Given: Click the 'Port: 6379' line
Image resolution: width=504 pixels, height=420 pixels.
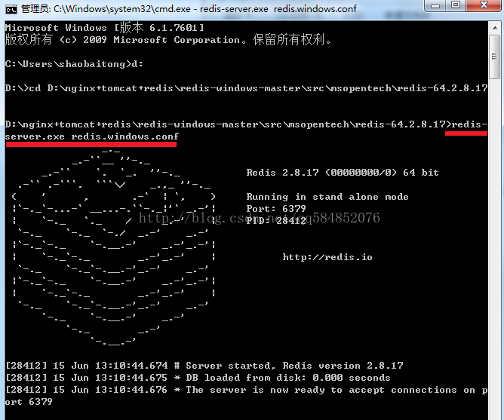Looking at the screenshot, I should (276, 209).
